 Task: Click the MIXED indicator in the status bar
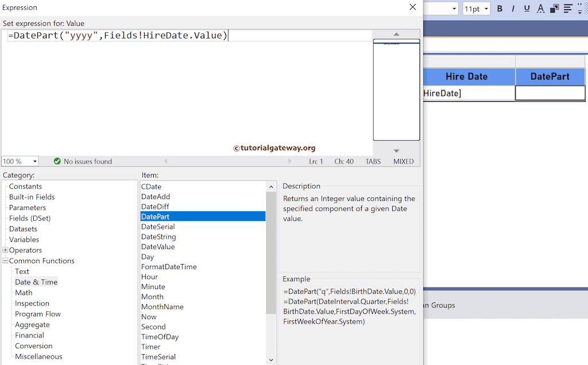pos(403,161)
